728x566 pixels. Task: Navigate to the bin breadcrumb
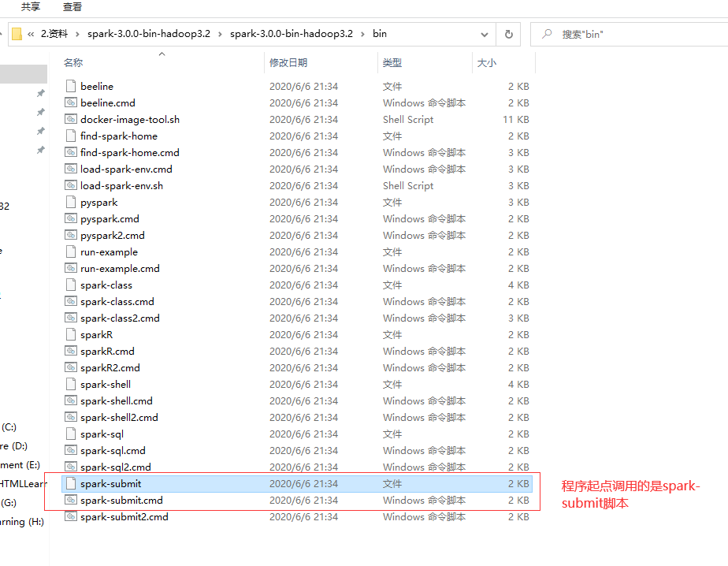379,33
